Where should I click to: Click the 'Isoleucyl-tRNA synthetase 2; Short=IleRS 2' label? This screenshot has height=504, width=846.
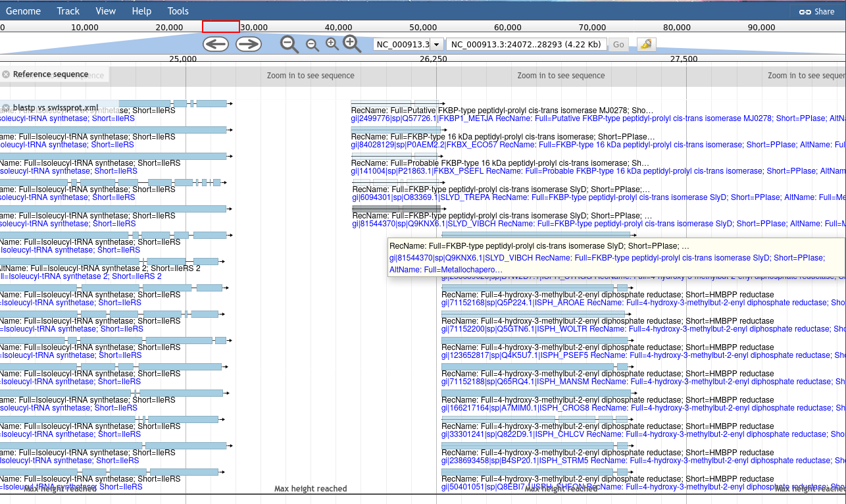[x=80, y=276]
